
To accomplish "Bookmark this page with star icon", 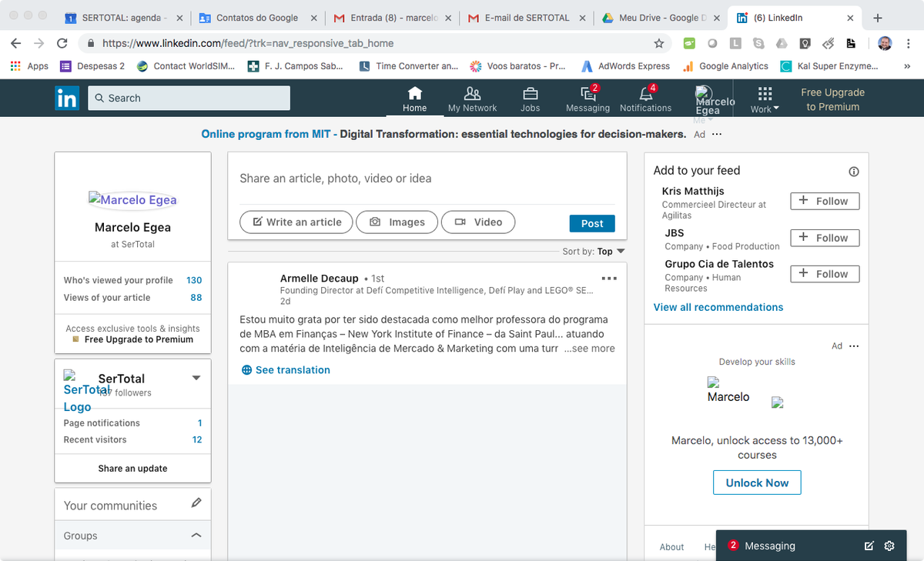I will [x=658, y=44].
